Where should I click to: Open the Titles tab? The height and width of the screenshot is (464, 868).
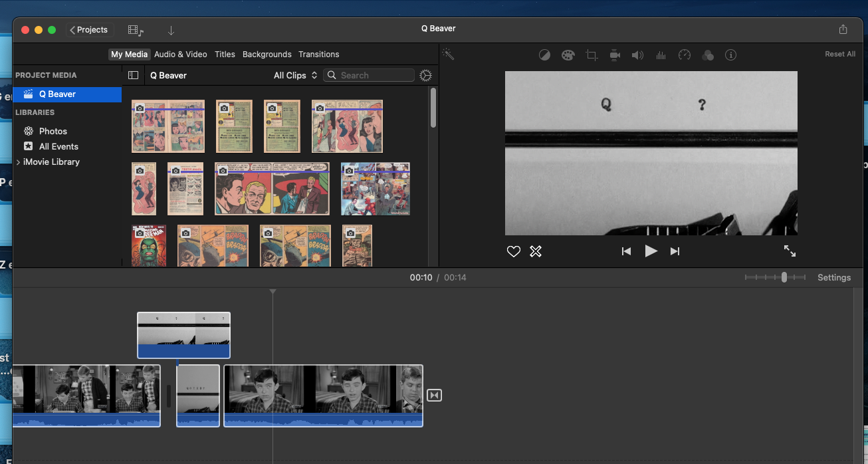tap(225, 55)
